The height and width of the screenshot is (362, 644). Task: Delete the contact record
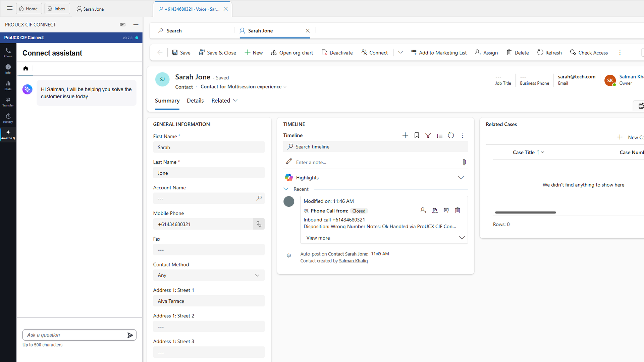[518, 53]
